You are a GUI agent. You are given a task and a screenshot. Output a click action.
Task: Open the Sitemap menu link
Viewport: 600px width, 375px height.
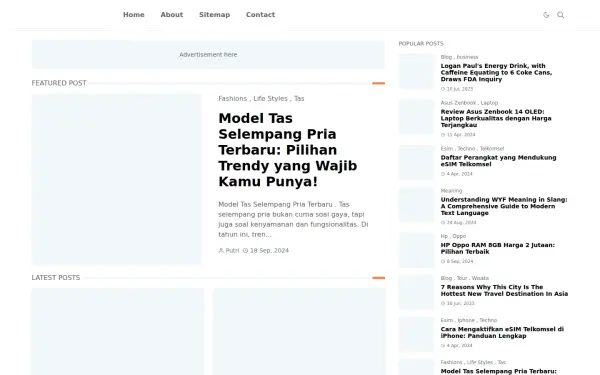point(214,15)
